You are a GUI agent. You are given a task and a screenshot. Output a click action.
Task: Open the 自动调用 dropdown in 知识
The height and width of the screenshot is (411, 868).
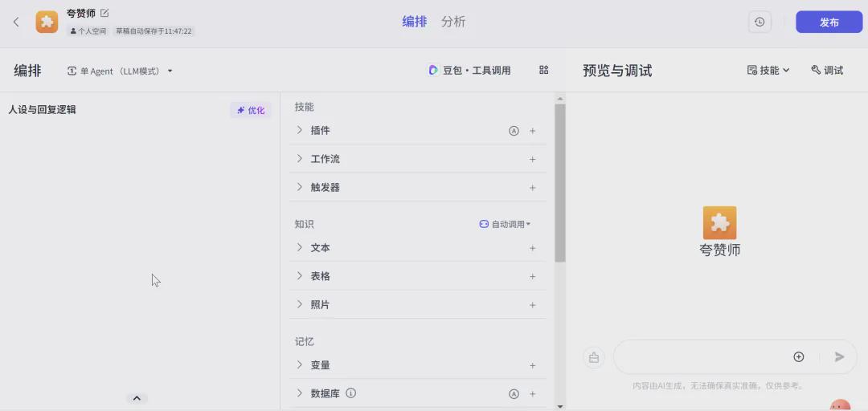(x=505, y=224)
